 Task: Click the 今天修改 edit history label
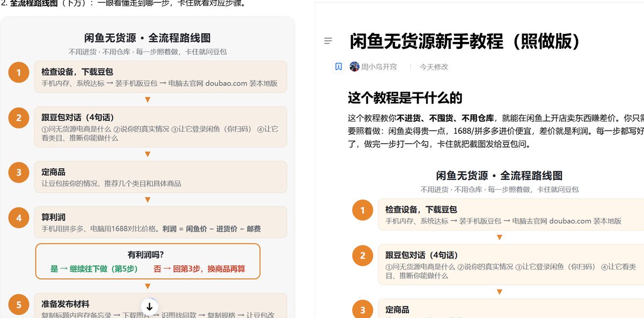pyautogui.click(x=434, y=67)
